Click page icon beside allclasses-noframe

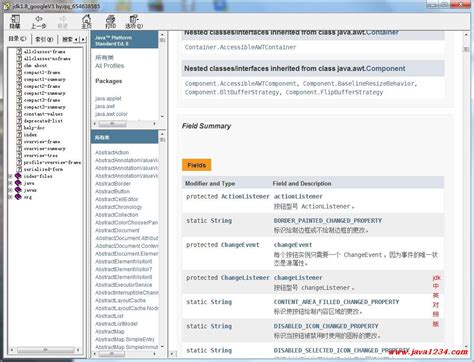[x=19, y=59]
